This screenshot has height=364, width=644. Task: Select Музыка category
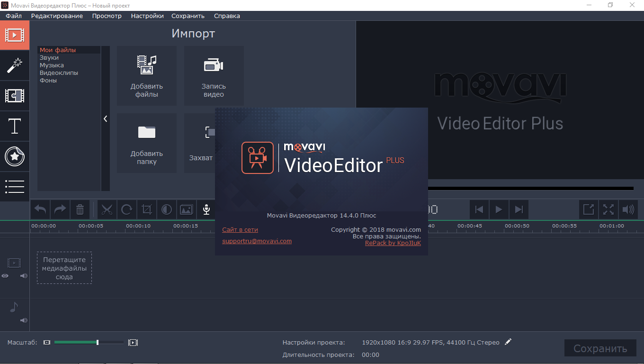click(x=69, y=65)
